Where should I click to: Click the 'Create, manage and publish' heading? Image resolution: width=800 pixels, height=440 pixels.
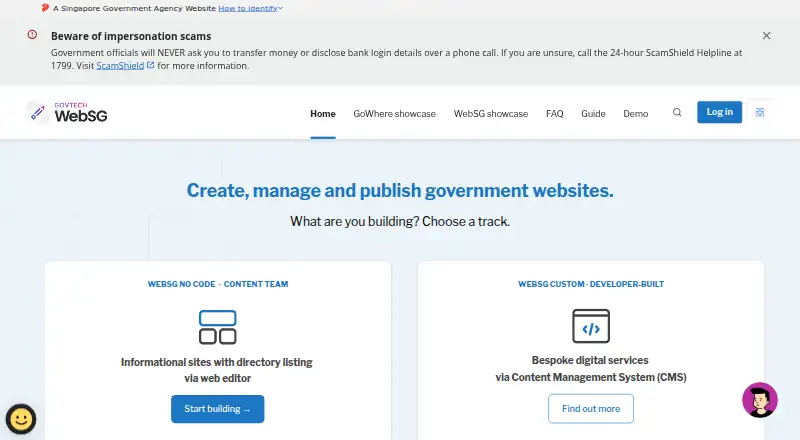click(400, 190)
